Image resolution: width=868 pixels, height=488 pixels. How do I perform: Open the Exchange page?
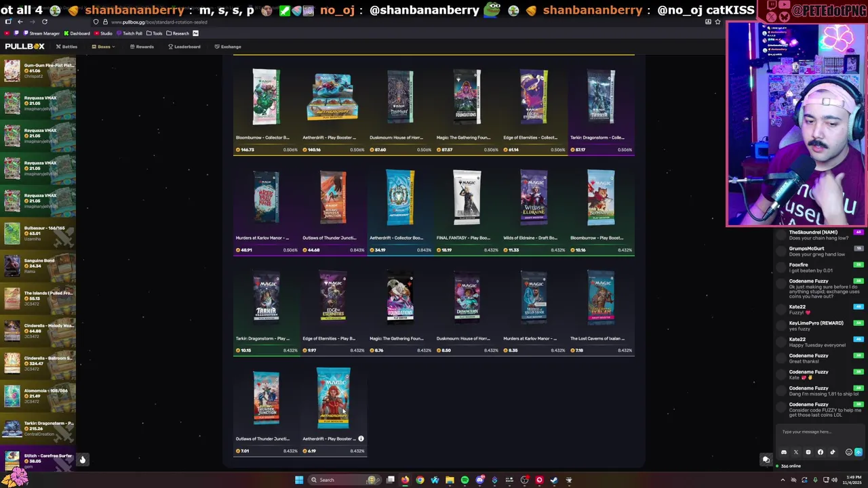228,47
